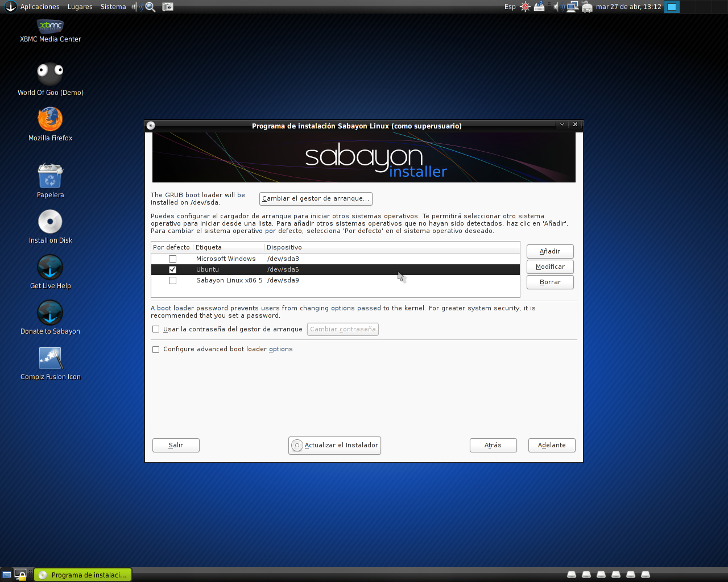Image resolution: width=728 pixels, height=582 pixels.
Task: Sort by the 'Por defecto' column header
Action: click(x=172, y=247)
